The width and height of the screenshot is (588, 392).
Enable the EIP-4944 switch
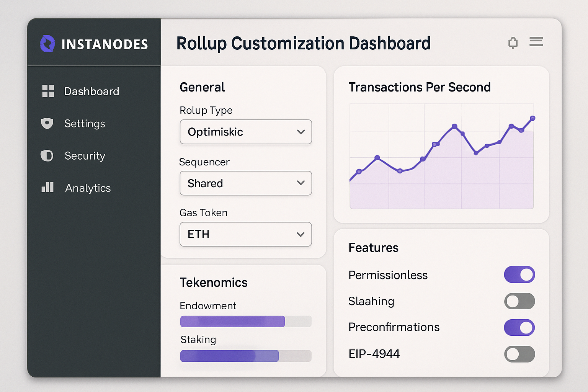click(519, 354)
